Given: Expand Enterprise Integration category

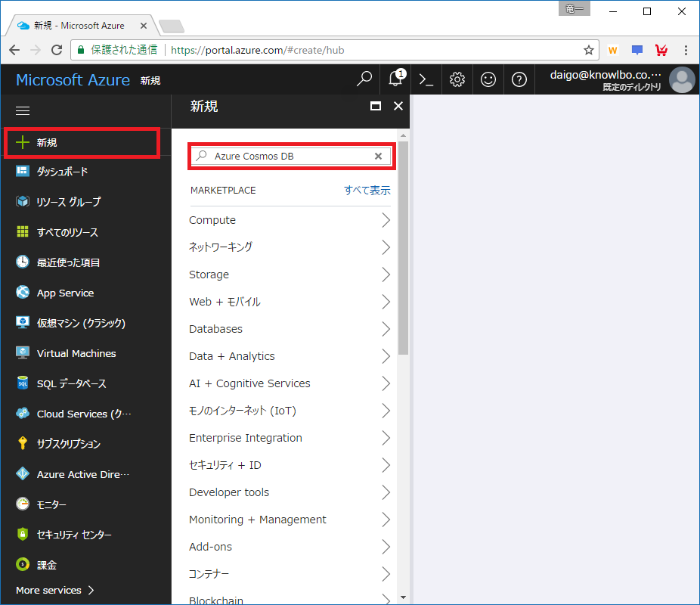Looking at the screenshot, I should [290, 438].
